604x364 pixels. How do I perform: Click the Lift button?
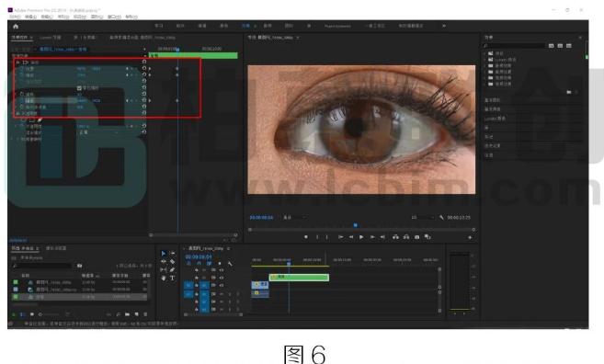tap(395, 237)
